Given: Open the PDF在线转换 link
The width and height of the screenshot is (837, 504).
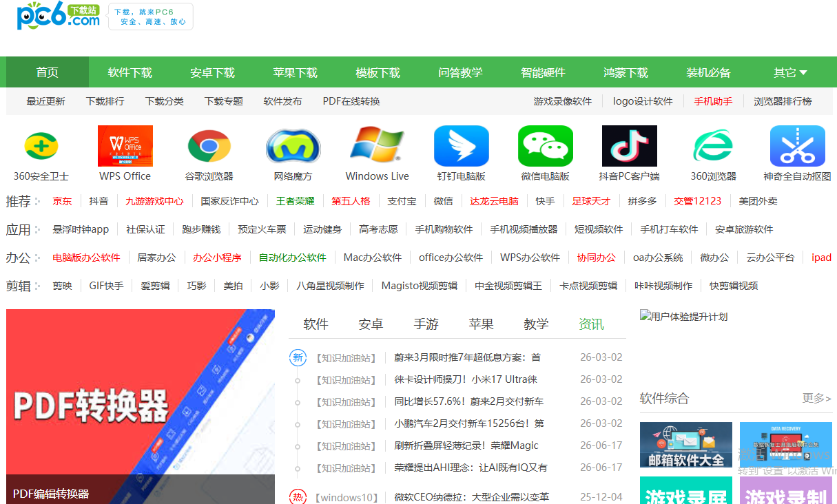Looking at the screenshot, I should [351, 101].
